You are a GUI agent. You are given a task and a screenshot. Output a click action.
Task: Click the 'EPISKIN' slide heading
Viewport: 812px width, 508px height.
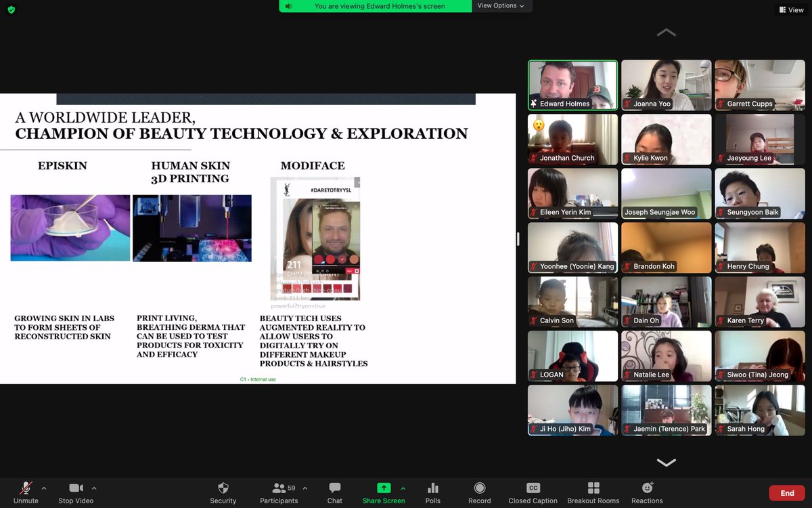[62, 165]
